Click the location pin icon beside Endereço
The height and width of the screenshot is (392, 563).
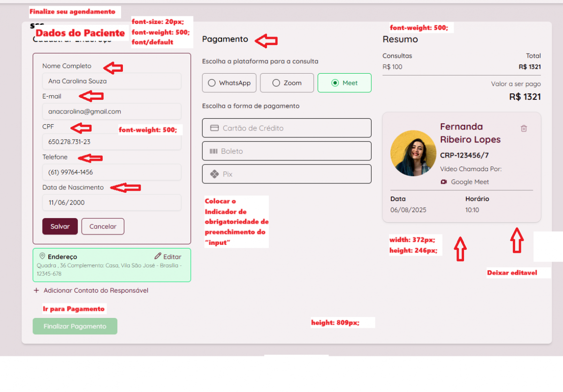[42, 256]
